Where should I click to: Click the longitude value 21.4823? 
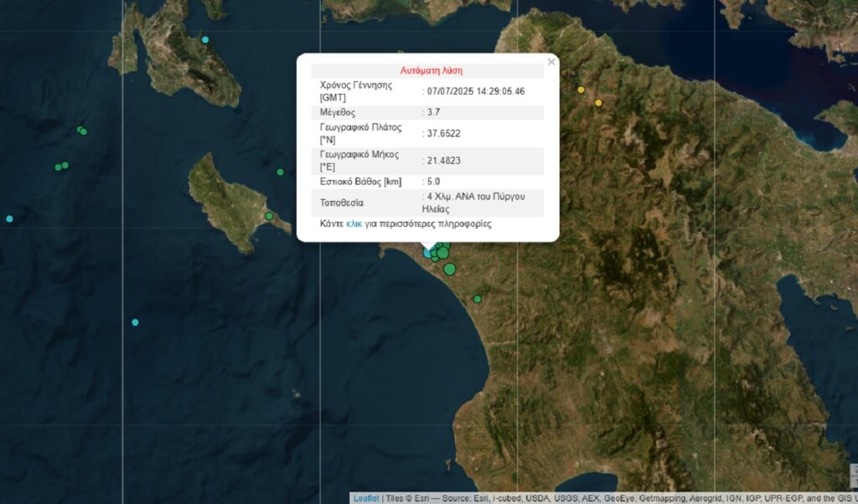coord(444,160)
